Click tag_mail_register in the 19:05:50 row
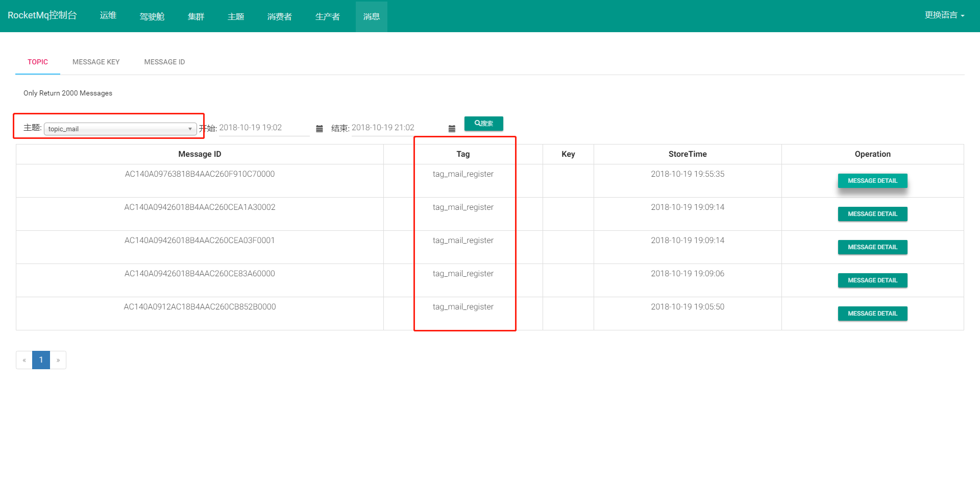980x479 pixels. coord(463,307)
